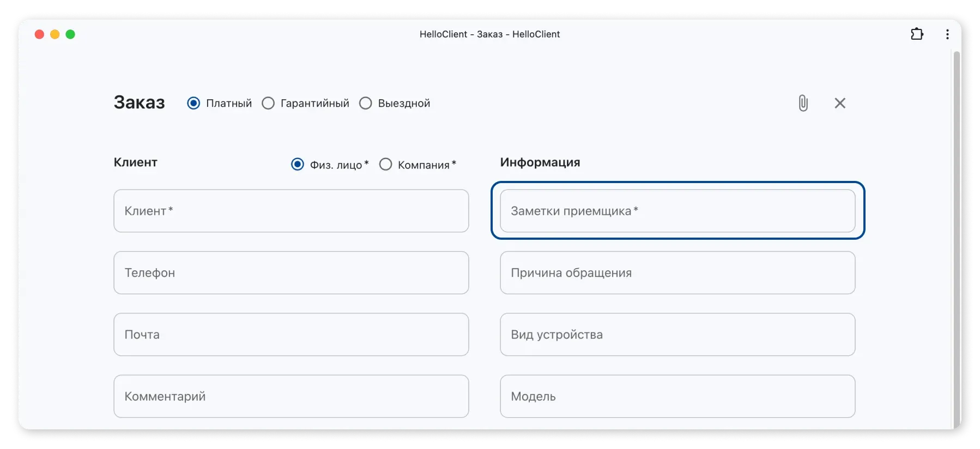Click the window title HelloClient - Заказ
This screenshot has height=449, width=980.
[x=489, y=34]
